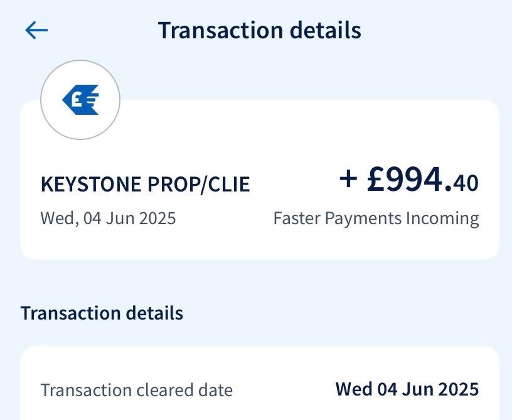512x420 pixels.
Task: Tap the back arrow icon
Action: point(36,30)
